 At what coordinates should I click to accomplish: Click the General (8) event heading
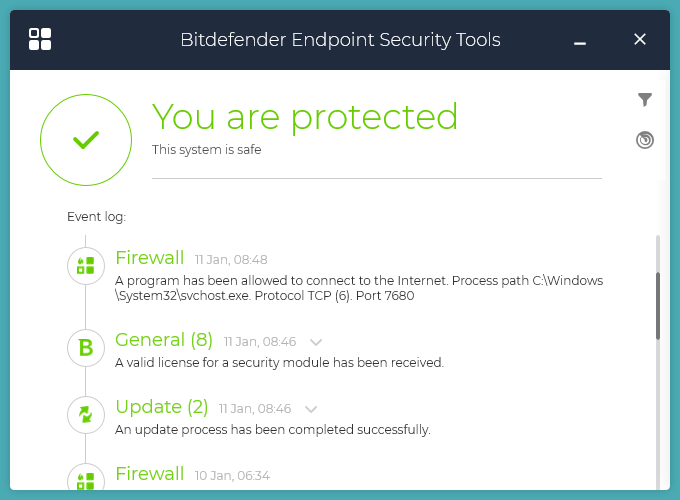coord(164,340)
